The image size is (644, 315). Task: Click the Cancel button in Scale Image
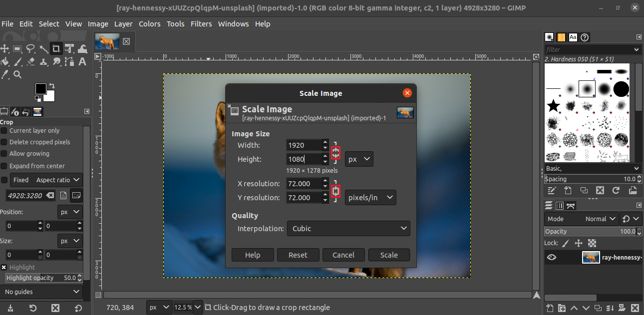[x=343, y=255]
